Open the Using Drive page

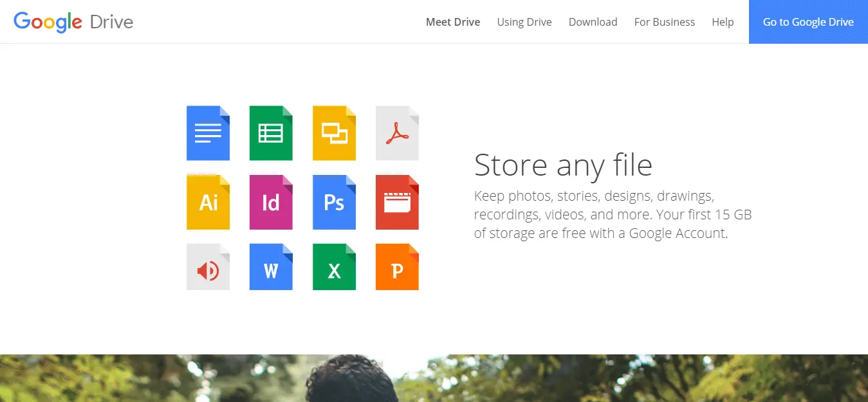click(524, 22)
